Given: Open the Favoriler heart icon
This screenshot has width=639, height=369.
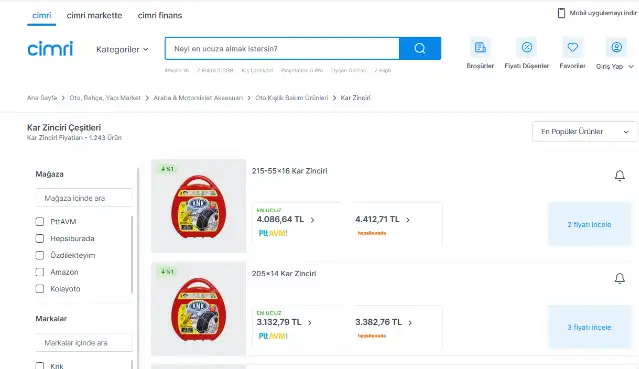Looking at the screenshot, I should coord(573,47).
